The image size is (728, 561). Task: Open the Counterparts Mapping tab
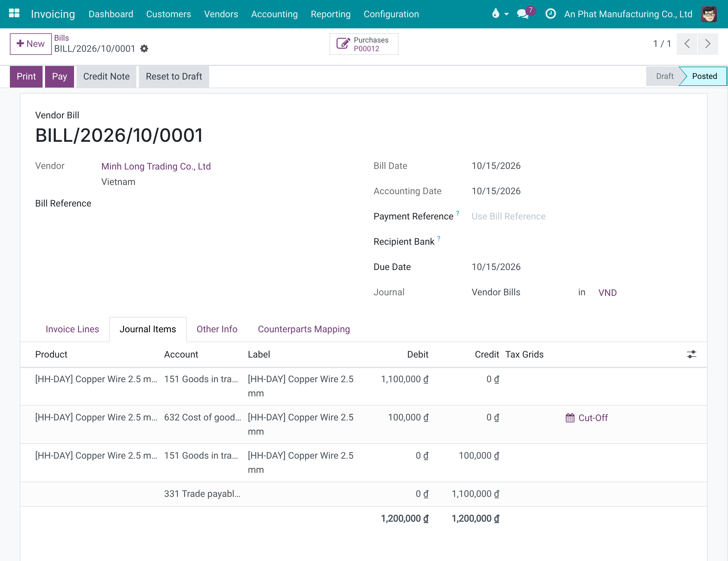(304, 329)
